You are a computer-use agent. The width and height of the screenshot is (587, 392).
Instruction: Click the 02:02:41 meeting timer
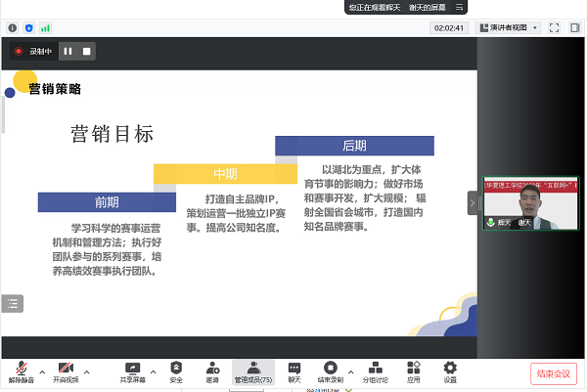click(449, 28)
